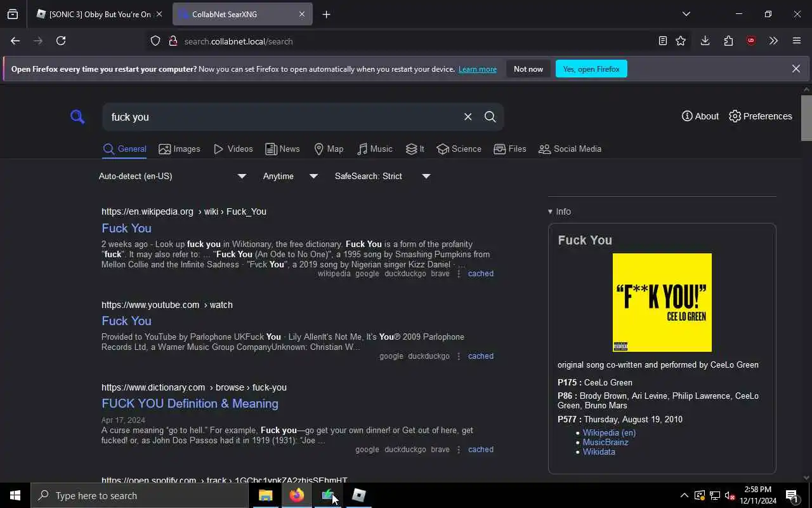Reload the current page
The height and width of the screenshot is (508, 812).
pos(61,41)
